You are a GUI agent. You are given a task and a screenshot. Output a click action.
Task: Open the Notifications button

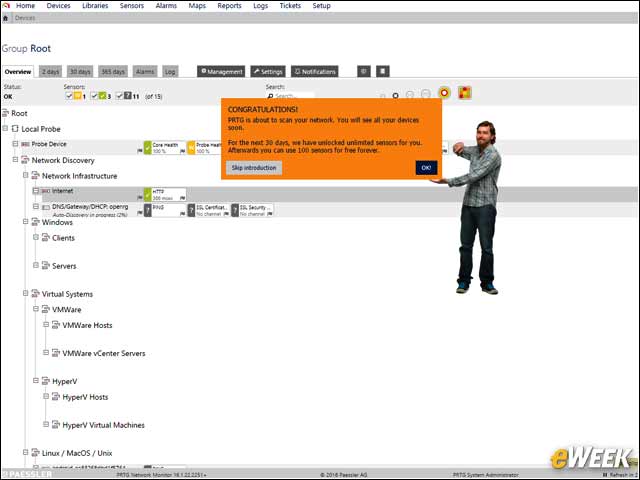click(x=315, y=71)
